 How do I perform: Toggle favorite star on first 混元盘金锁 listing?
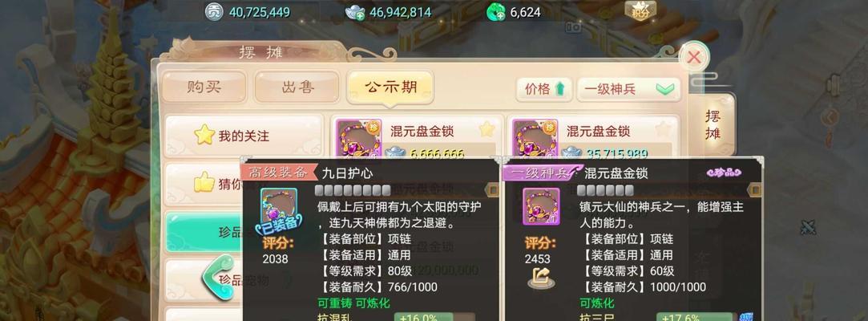point(486,130)
